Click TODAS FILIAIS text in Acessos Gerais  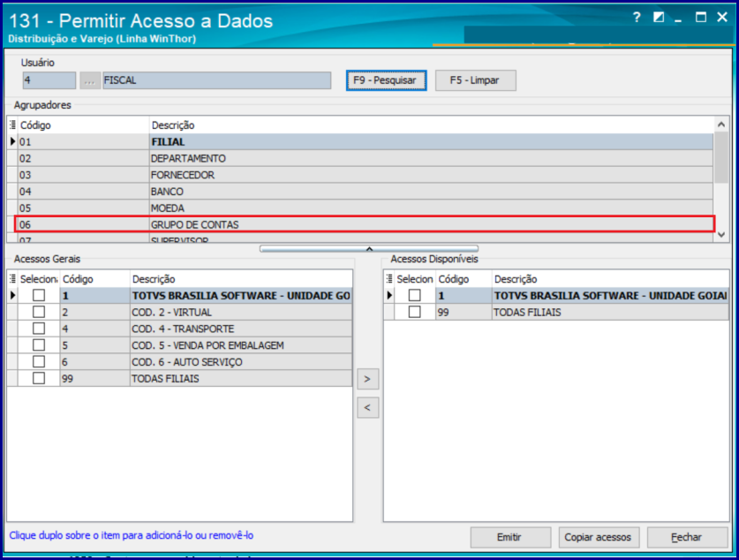[165, 379]
